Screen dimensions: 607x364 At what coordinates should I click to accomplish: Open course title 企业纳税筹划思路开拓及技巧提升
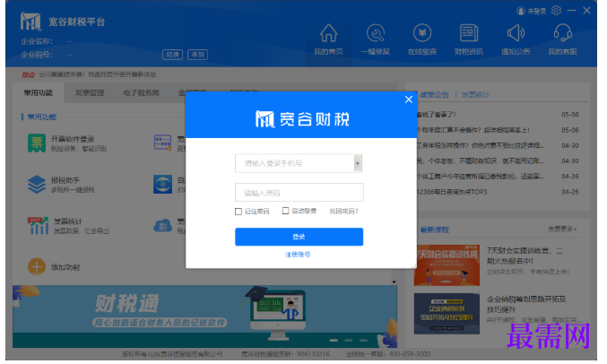pyautogui.click(x=526, y=304)
